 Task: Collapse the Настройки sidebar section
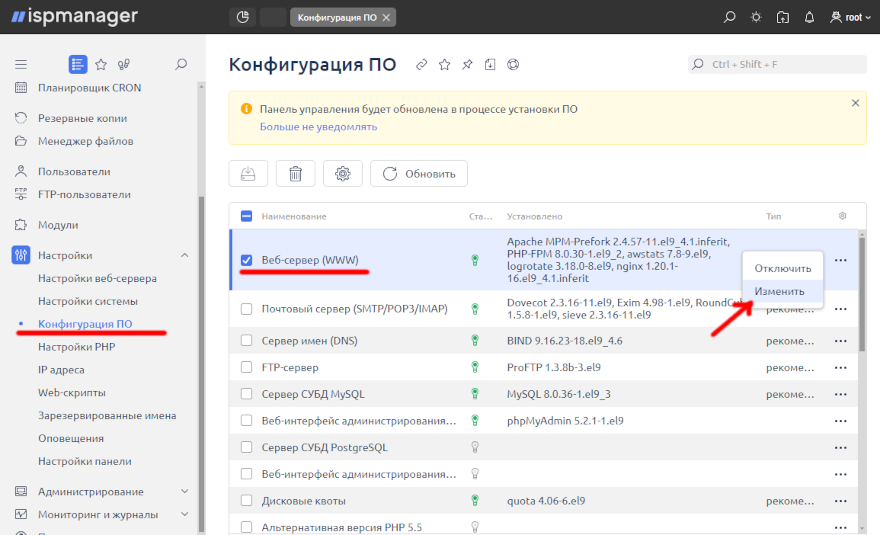[184, 255]
